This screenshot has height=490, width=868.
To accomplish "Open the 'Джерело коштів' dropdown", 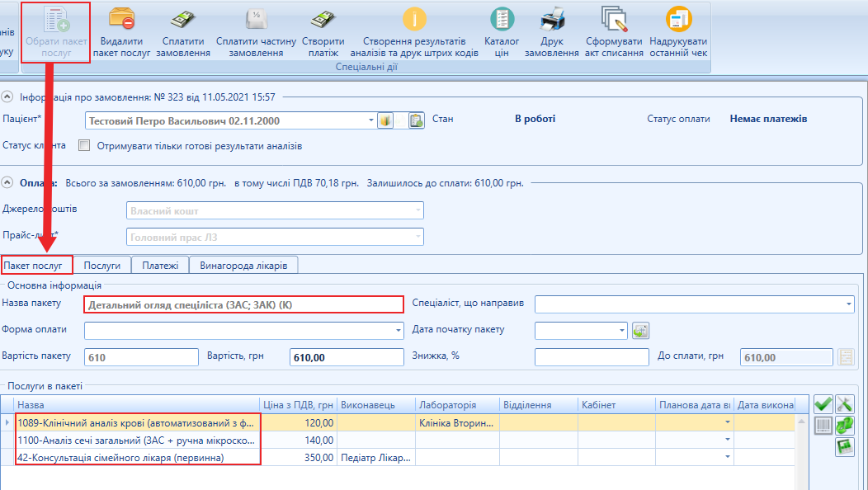I will [418, 210].
